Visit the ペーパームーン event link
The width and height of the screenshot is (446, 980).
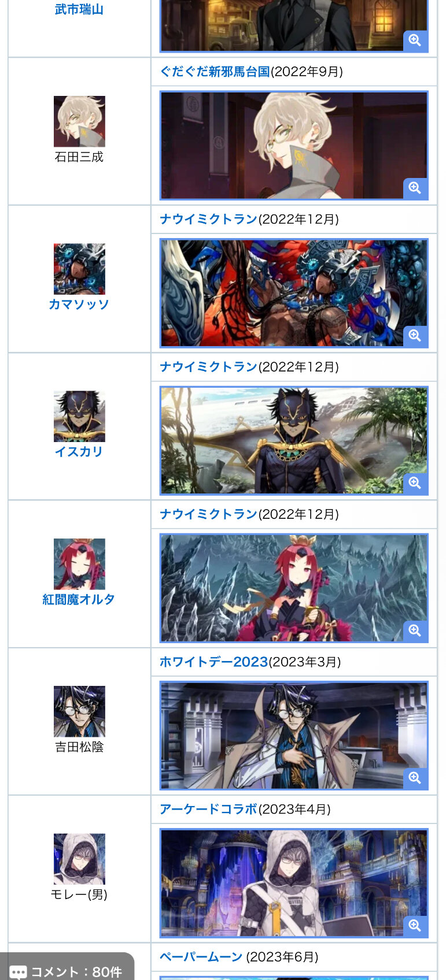201,956
